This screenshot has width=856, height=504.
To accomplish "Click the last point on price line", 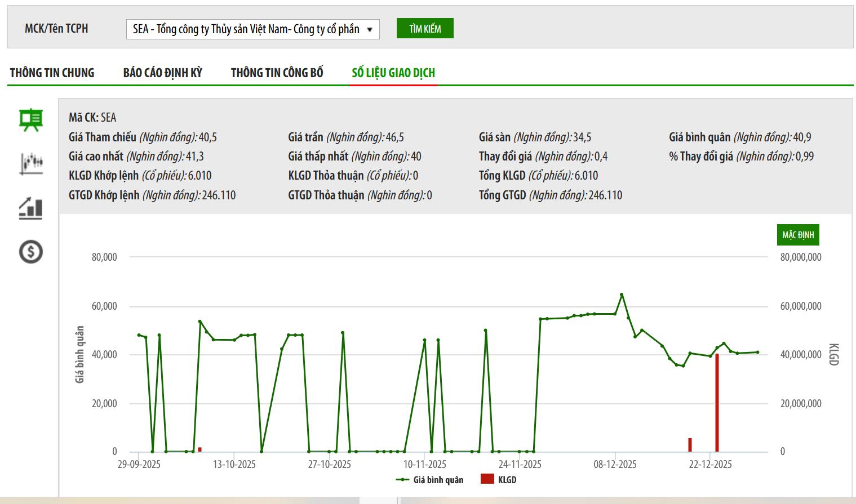I will point(757,353).
